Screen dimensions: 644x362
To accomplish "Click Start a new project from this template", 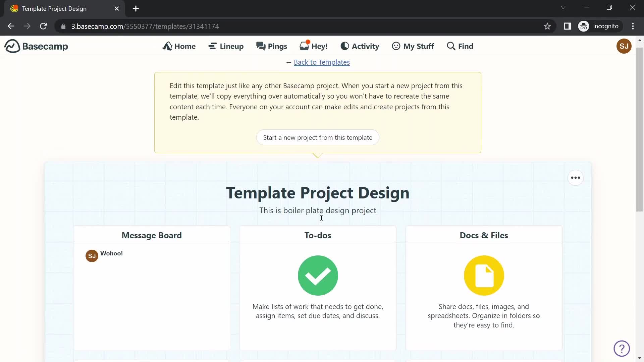I will (317, 137).
